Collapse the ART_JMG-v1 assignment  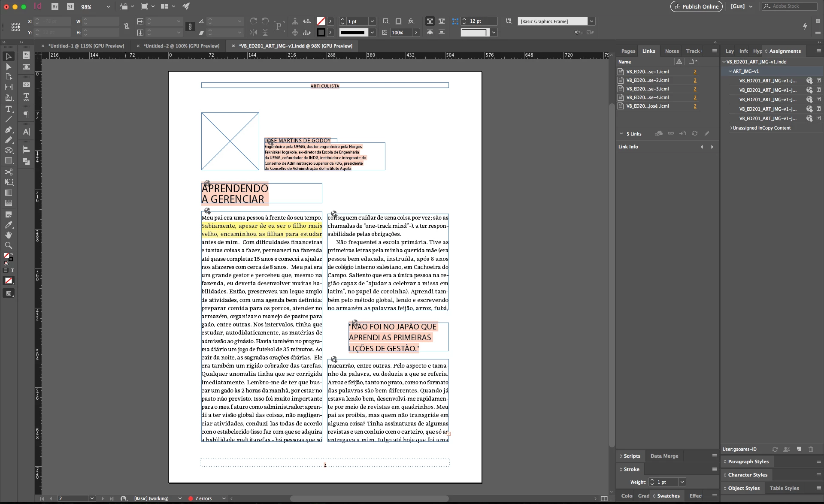pos(730,71)
